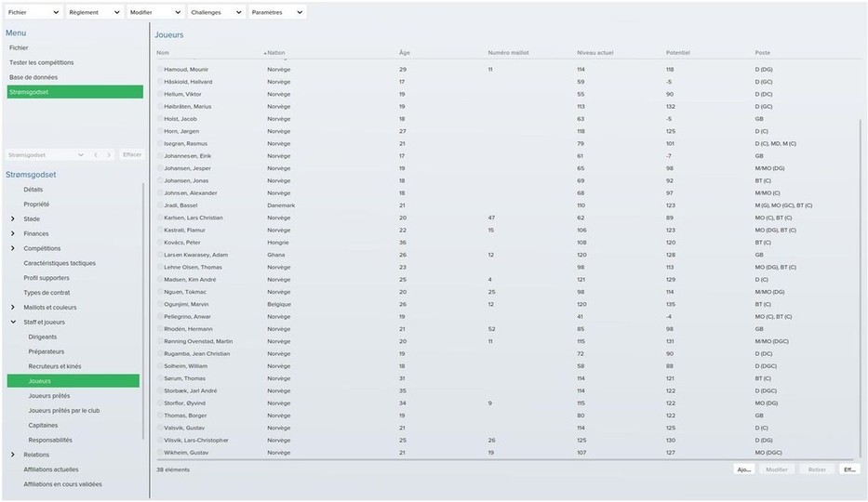This screenshot has width=868, height=502.
Task: Sort players by the Âge column header
Action: coord(405,53)
